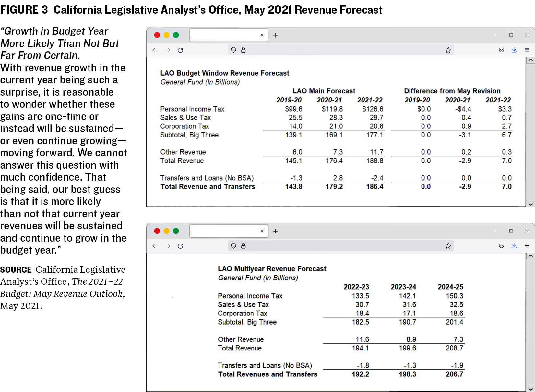Close the tab in bottom browser window

tap(262, 231)
